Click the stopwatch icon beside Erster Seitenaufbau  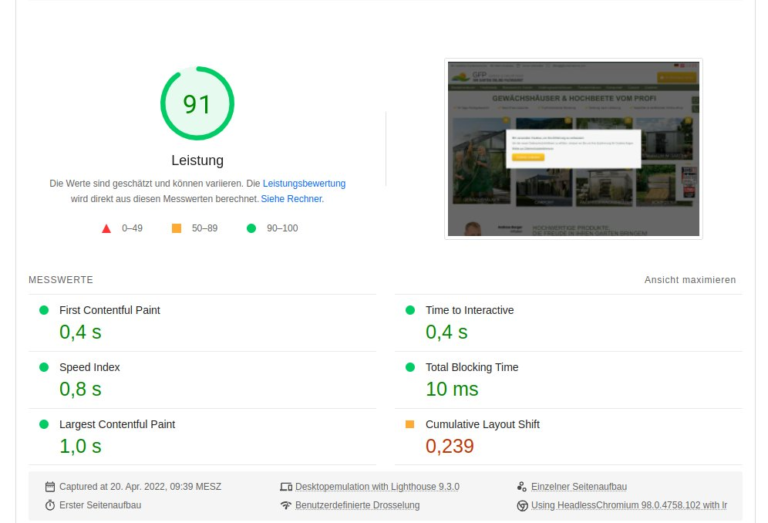pyautogui.click(x=50, y=505)
